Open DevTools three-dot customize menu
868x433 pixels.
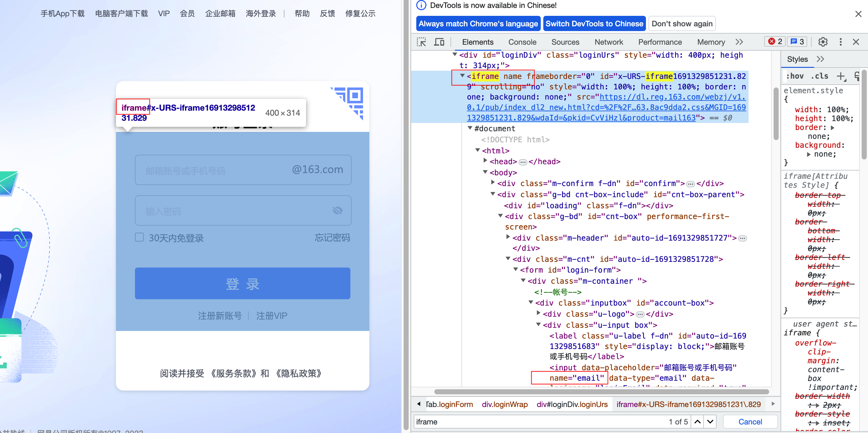(840, 42)
